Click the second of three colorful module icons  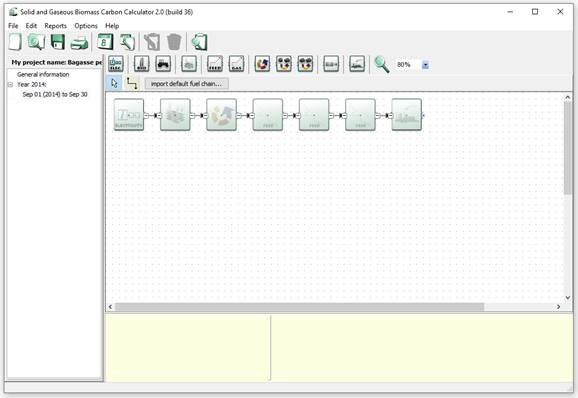pyautogui.click(x=284, y=64)
